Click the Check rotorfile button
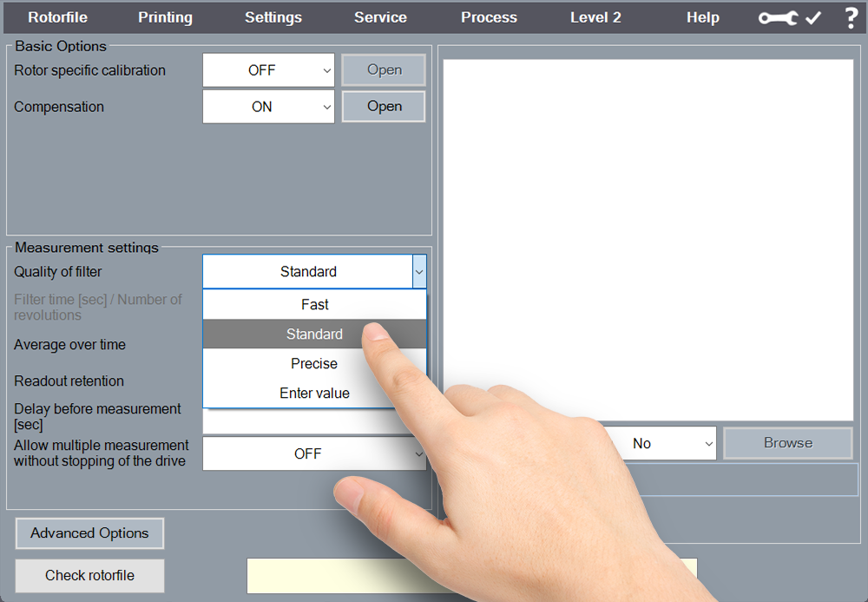The image size is (868, 602). click(x=89, y=575)
